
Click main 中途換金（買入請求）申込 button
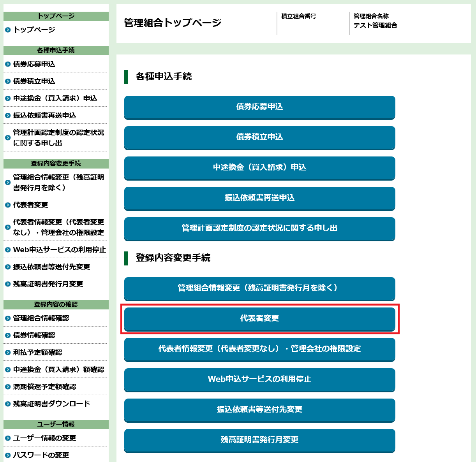(x=259, y=168)
